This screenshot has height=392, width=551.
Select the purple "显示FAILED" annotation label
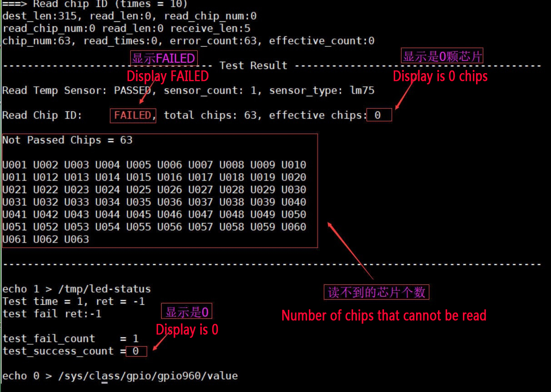point(164,58)
